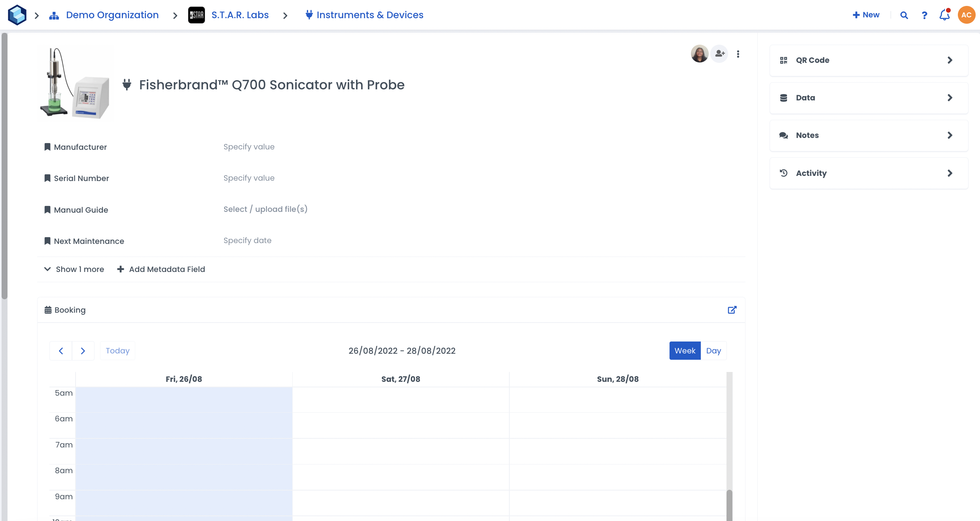The width and height of the screenshot is (980, 521).
Task: Open booking in external view icon
Action: 732,310
